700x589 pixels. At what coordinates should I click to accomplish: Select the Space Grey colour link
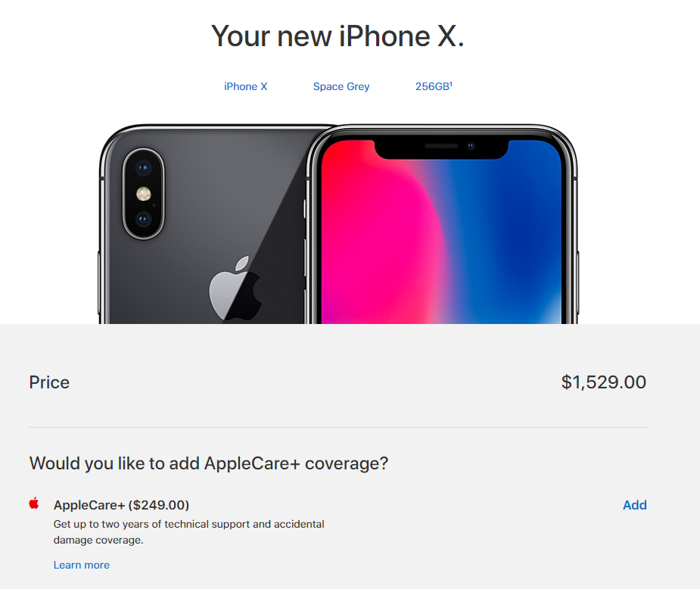[x=341, y=86]
